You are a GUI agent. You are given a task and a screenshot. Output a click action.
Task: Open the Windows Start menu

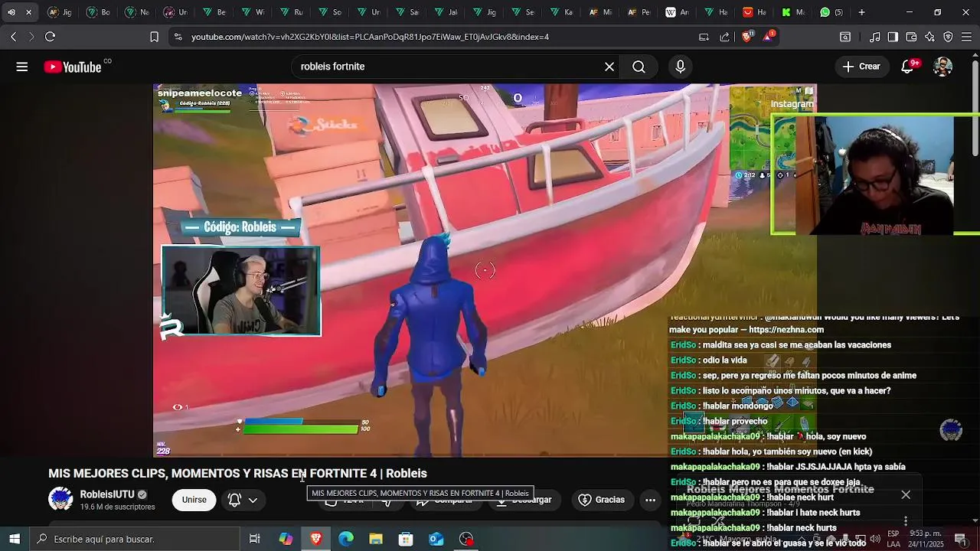point(14,539)
